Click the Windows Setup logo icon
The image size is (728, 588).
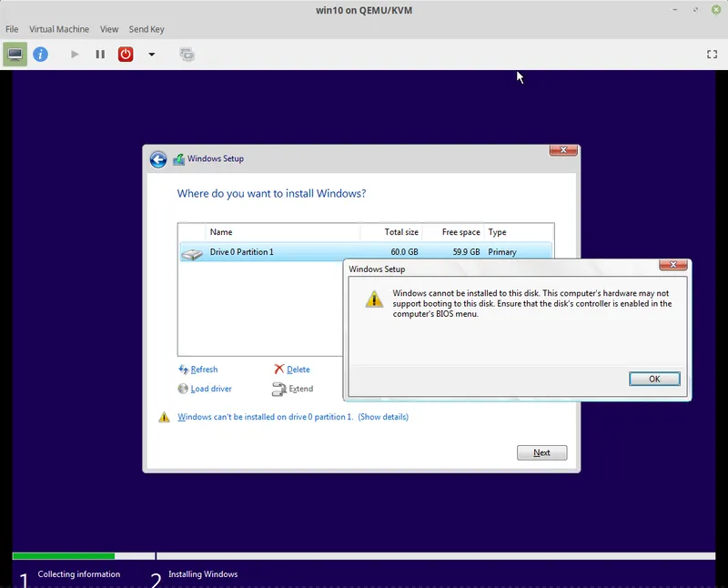[178, 159]
